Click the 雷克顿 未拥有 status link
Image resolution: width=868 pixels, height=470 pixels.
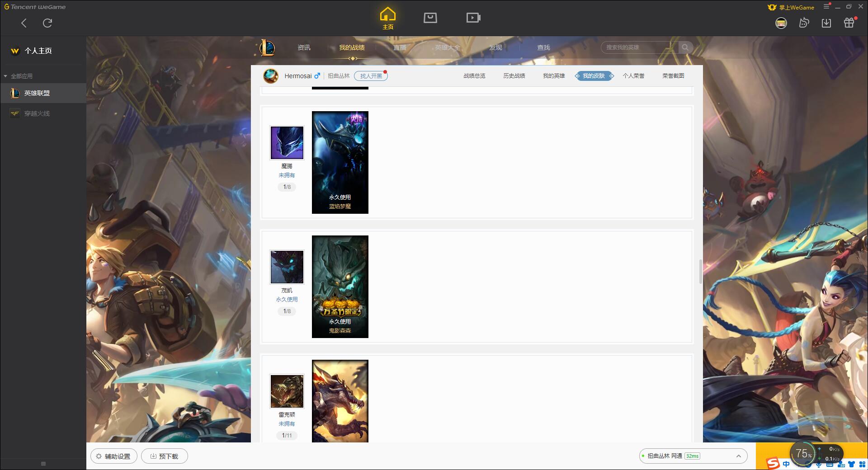(x=287, y=424)
